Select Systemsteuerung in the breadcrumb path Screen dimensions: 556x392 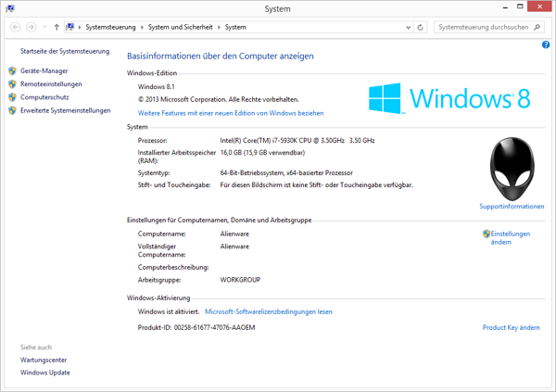pos(110,27)
